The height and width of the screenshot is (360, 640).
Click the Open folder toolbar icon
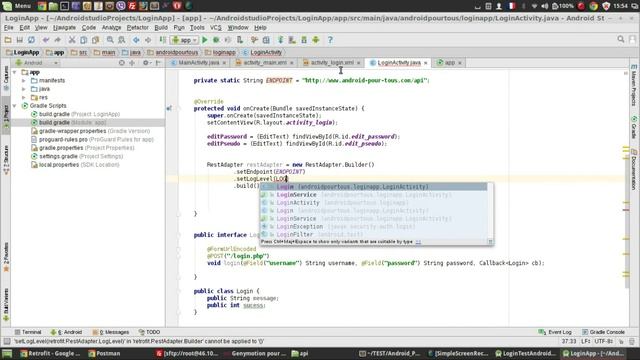tap(8, 40)
